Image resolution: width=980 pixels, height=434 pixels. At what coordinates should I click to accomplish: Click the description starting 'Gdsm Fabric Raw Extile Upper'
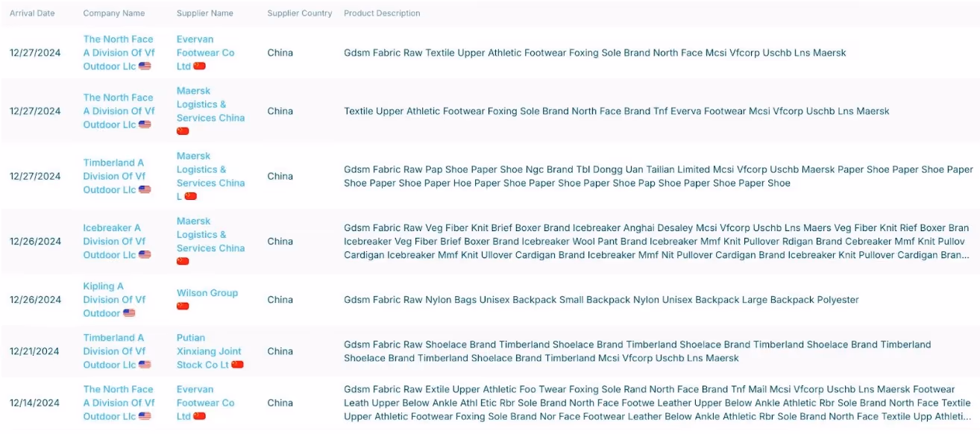coord(657,403)
